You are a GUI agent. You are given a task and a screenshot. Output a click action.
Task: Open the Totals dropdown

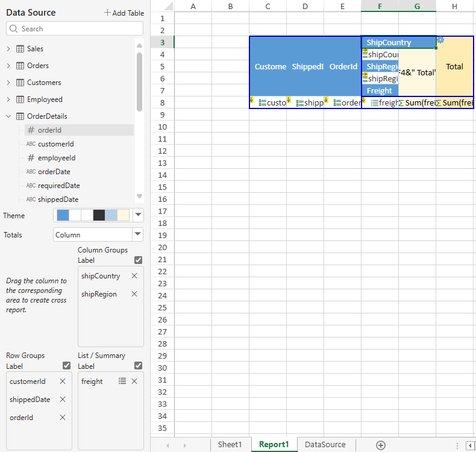coord(138,234)
